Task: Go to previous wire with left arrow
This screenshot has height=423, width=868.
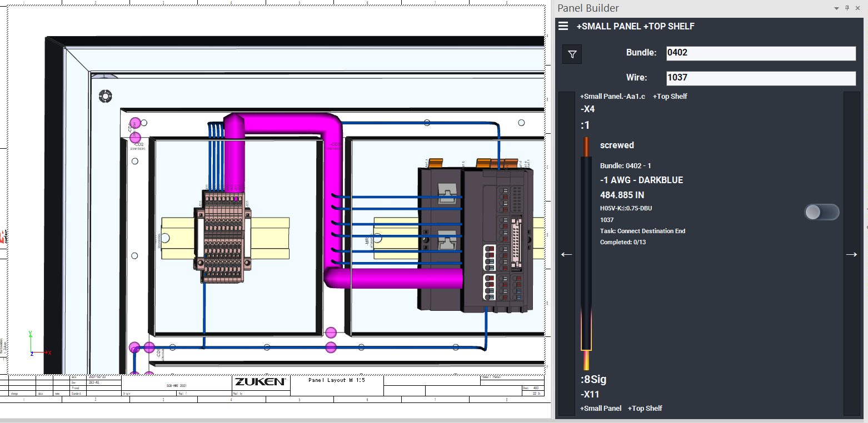Action: [566, 254]
